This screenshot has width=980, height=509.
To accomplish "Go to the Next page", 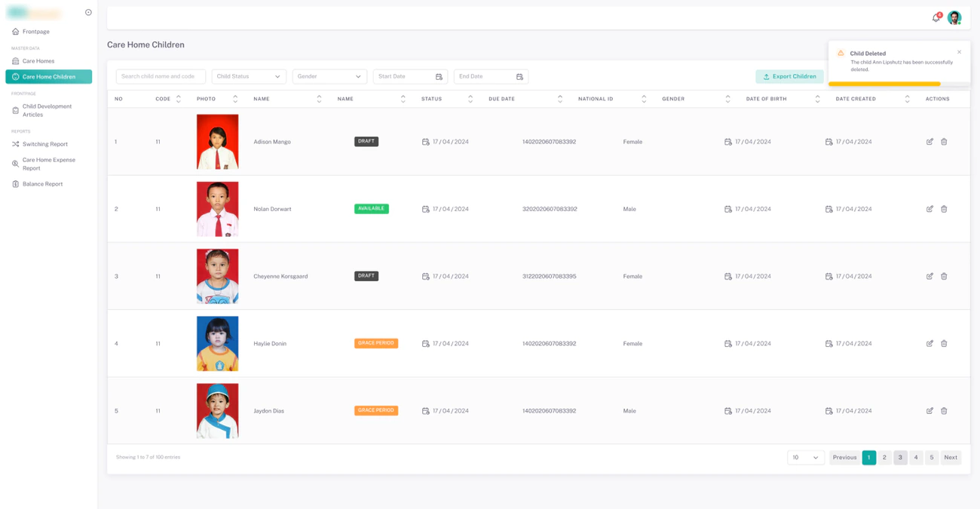I will pos(951,458).
